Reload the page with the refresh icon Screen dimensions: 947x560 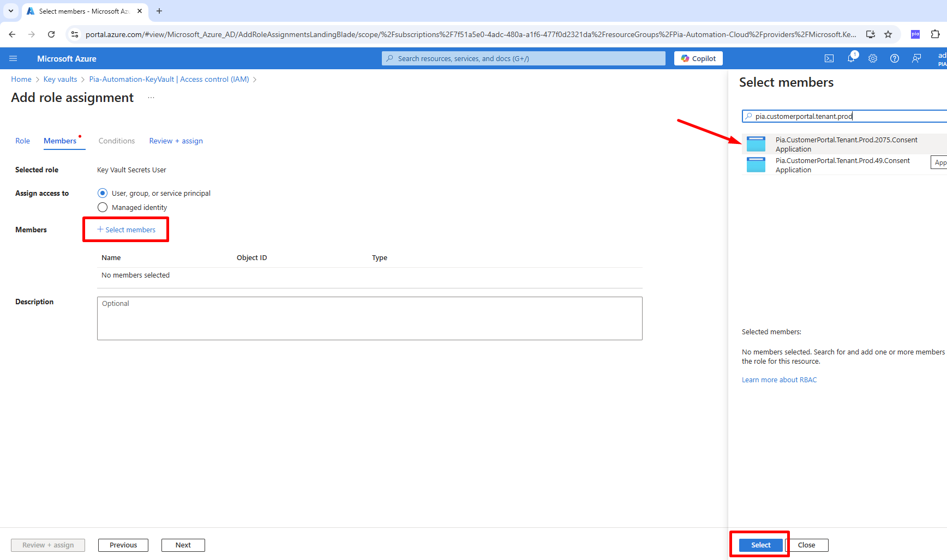[x=51, y=34]
